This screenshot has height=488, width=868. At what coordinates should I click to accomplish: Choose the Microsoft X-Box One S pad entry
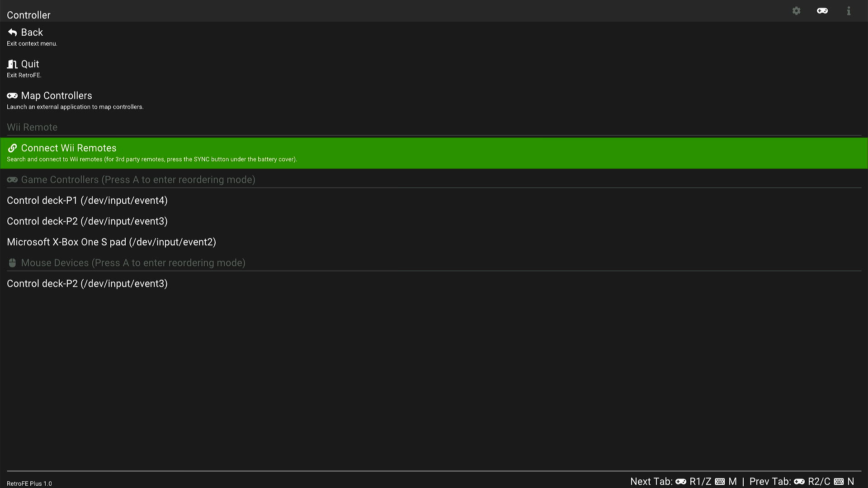click(x=111, y=242)
